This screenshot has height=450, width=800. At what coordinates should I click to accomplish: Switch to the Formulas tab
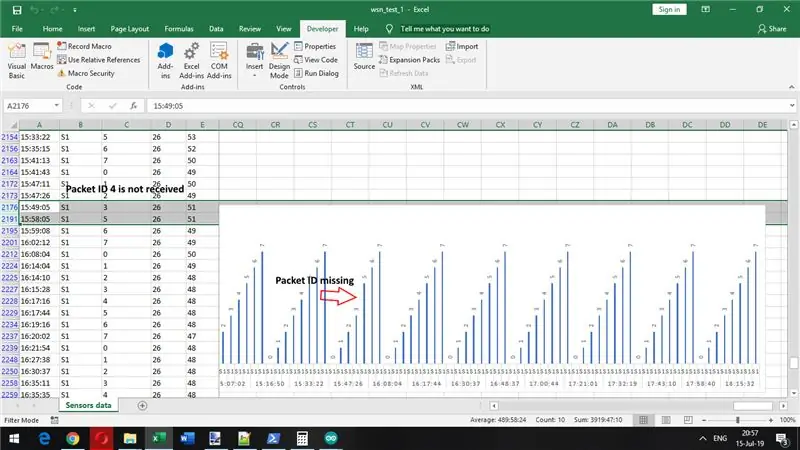point(179,29)
